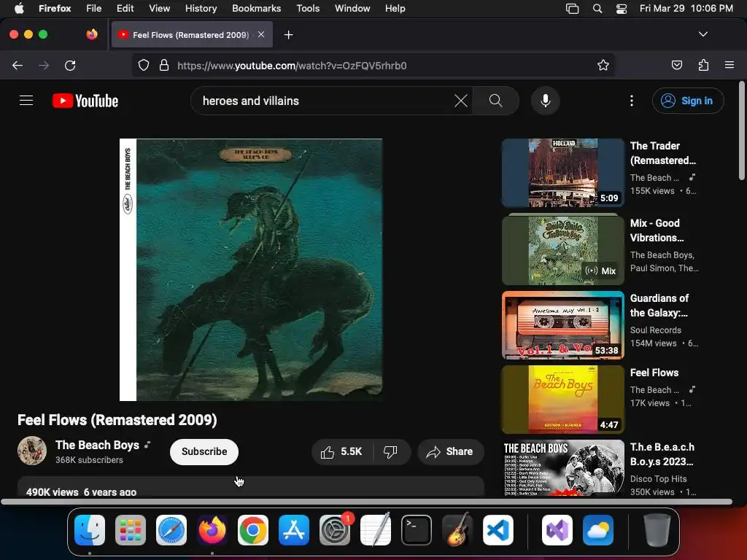
Task: Expand the list all tabs chevron
Action: tap(703, 34)
